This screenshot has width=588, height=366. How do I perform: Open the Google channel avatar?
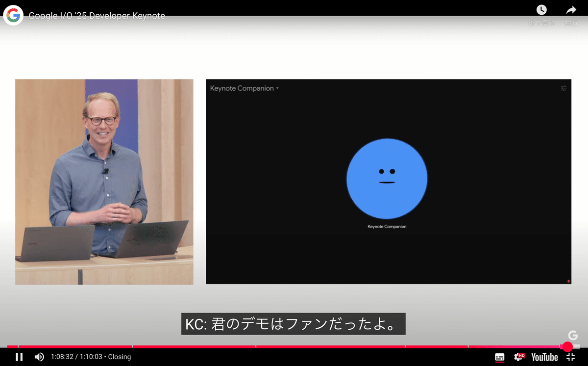click(13, 15)
